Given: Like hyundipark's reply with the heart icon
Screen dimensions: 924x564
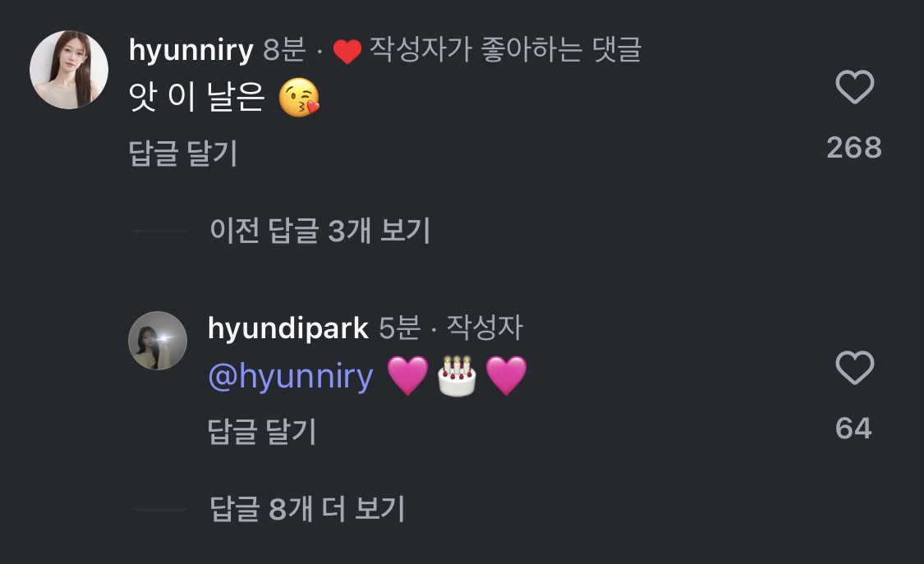Looking at the screenshot, I should pyautogui.click(x=854, y=368).
